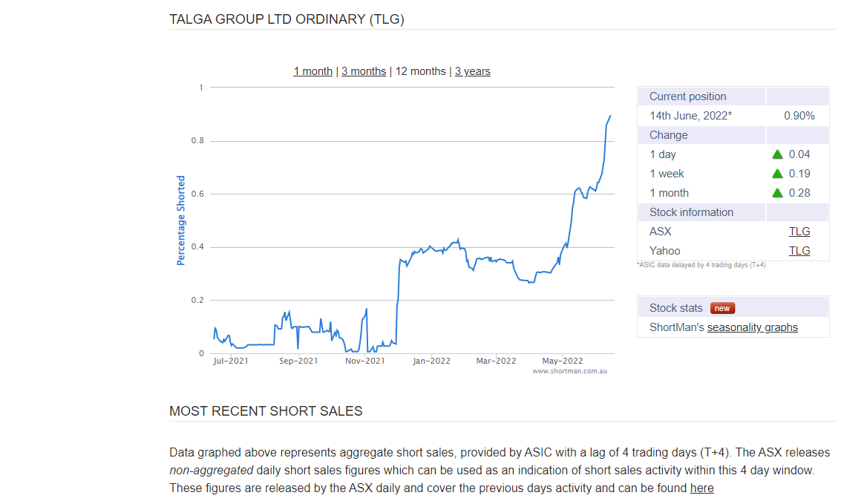841x504 pixels.
Task: Click the red "new" badge near Stock stats
Action: point(722,308)
